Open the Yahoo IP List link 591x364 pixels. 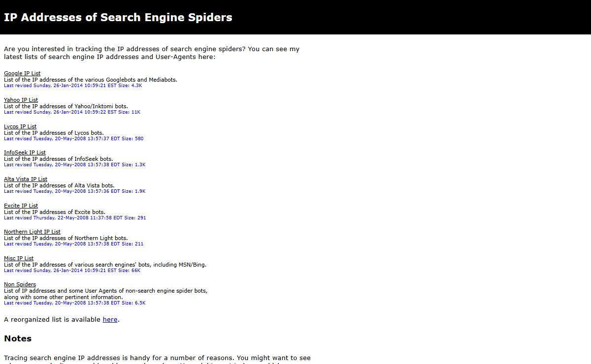(x=21, y=100)
